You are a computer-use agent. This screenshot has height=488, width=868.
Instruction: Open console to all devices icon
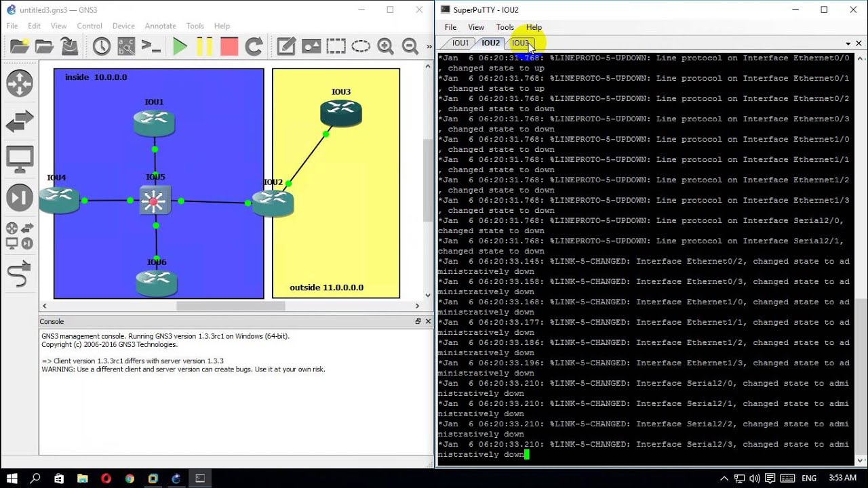coord(151,46)
